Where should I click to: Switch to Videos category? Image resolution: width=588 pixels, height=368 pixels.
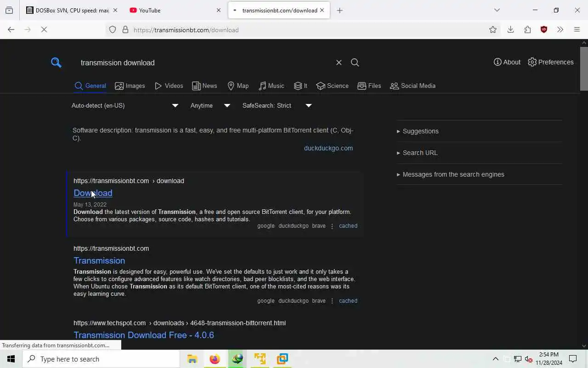[169, 86]
